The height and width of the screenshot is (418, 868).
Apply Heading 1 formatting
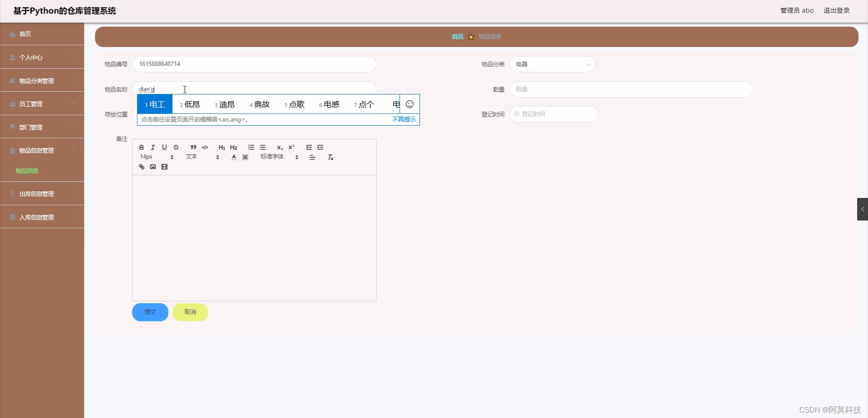pos(222,147)
